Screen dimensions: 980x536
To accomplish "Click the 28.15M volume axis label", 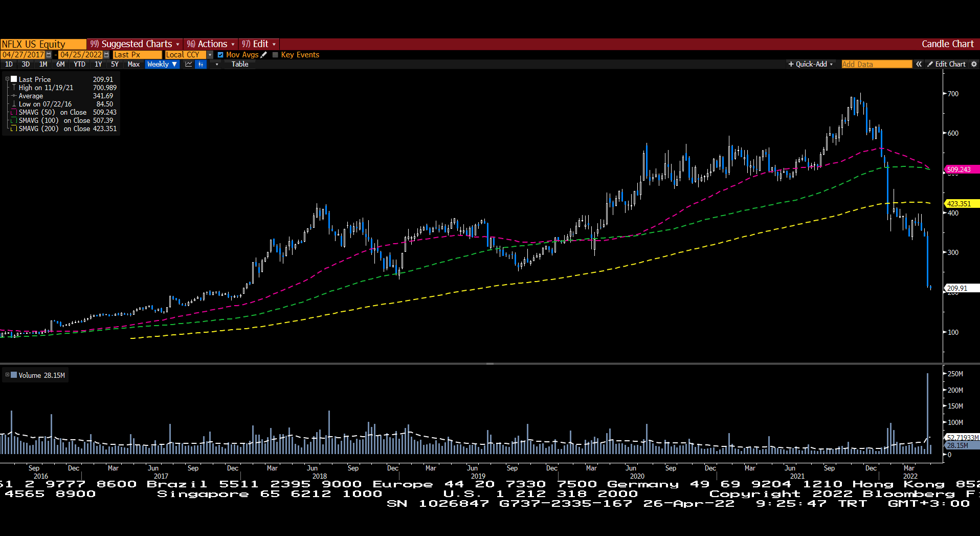I will point(962,445).
